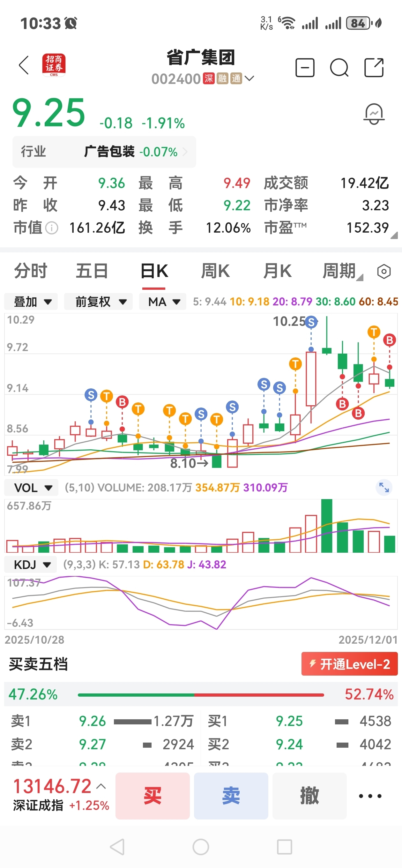The height and width of the screenshot is (868, 402).
Task: Tap 成交额 value 19.42亿
Action: pyautogui.click(x=365, y=183)
